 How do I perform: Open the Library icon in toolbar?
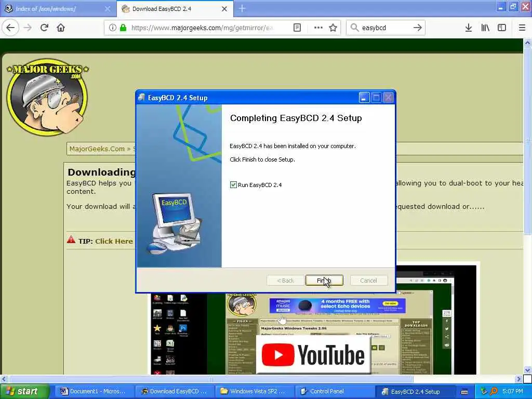pyautogui.click(x=485, y=28)
